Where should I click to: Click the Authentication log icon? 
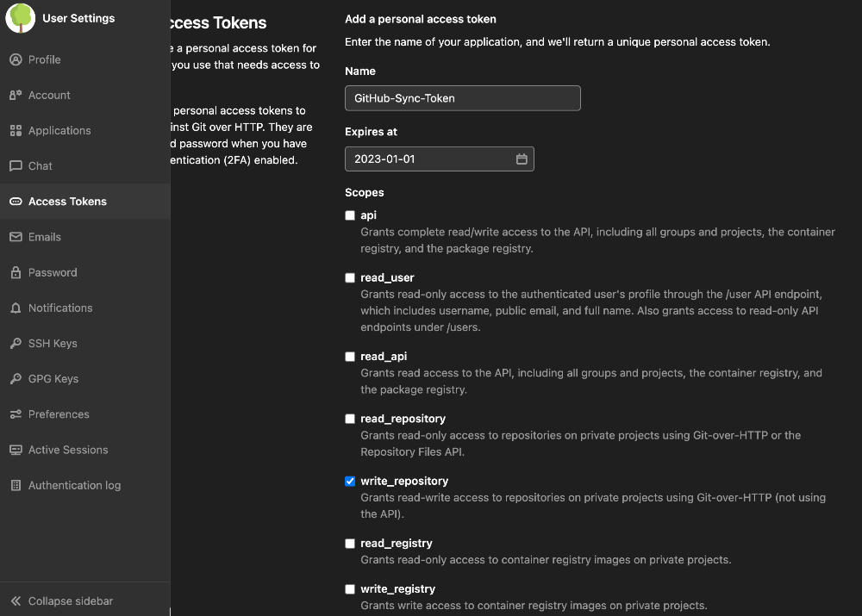tap(16, 485)
